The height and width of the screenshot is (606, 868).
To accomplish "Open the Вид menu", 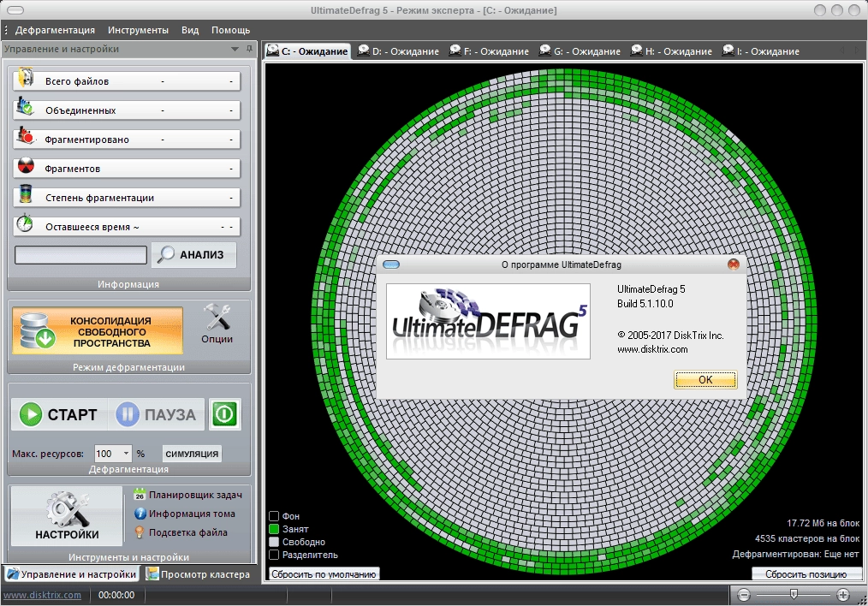I will point(190,30).
